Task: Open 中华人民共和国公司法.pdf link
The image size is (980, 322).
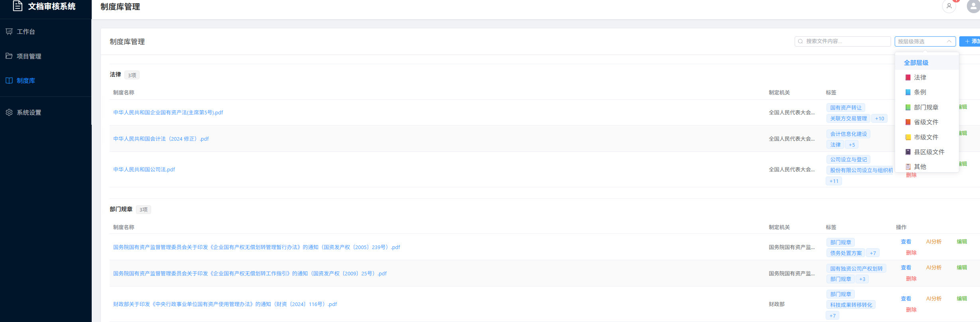Action: (x=144, y=169)
